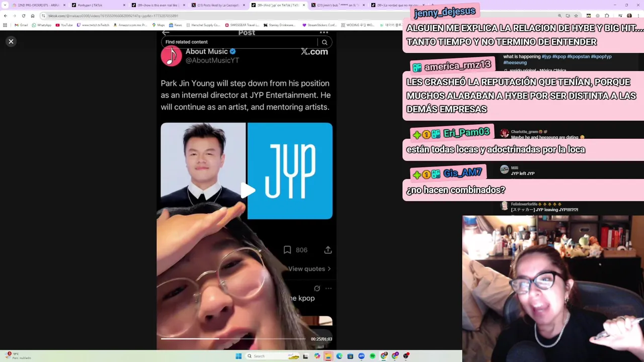Open the News bookmark
644x362 pixels.
tap(175, 25)
